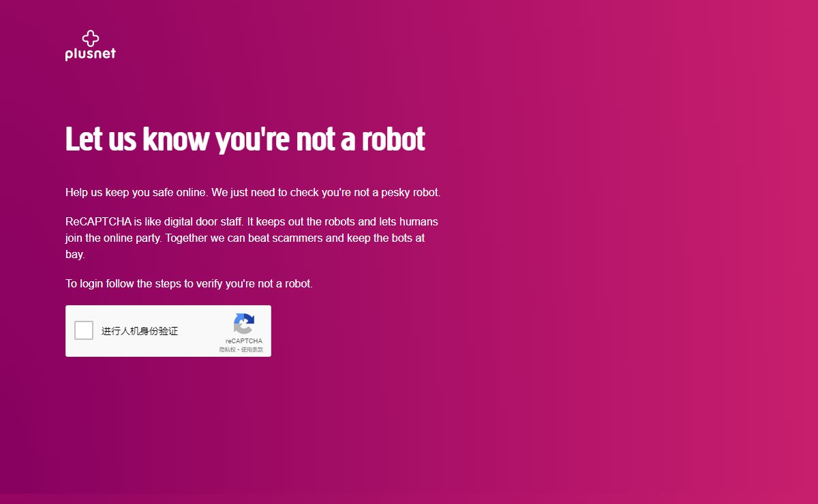This screenshot has height=504, width=818.
Task: Open the 使用条款 terms link
Action: click(252, 349)
